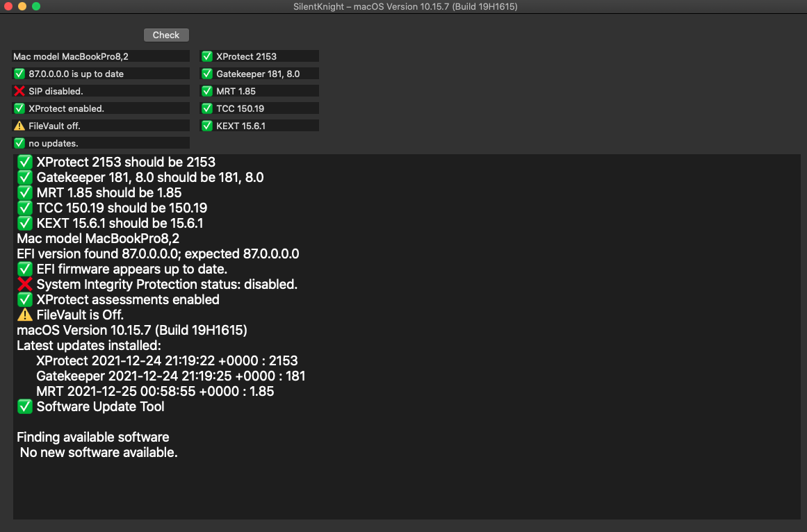Click the 'MRT 1.85' field text
Screen dimensions: 807x532
(x=236, y=91)
